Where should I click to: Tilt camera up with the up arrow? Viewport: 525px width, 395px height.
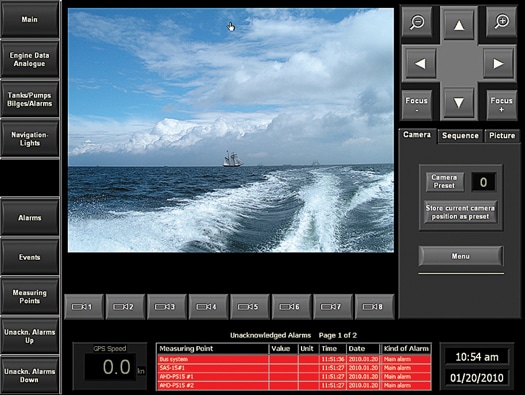coord(459,25)
